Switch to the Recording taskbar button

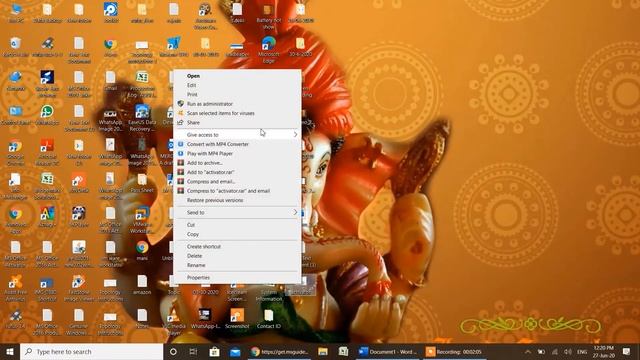point(454,351)
